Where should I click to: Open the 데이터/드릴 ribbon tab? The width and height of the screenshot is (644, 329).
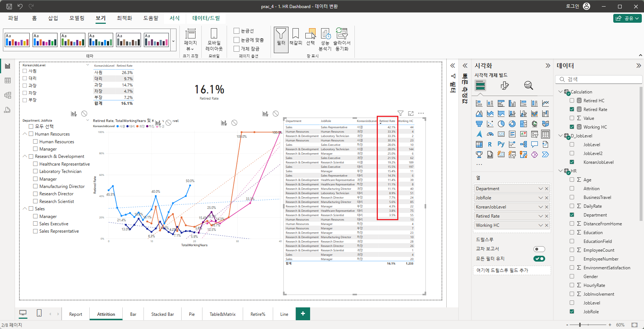pos(206,18)
